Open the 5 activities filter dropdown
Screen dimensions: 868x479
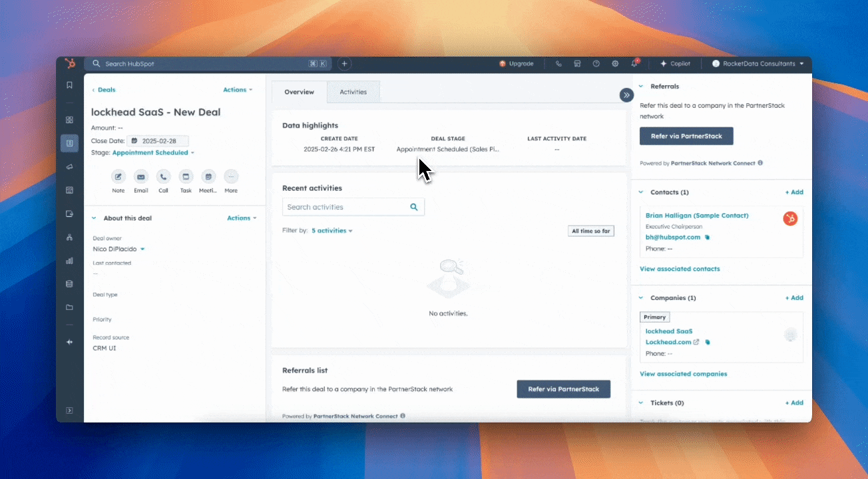pyautogui.click(x=331, y=231)
